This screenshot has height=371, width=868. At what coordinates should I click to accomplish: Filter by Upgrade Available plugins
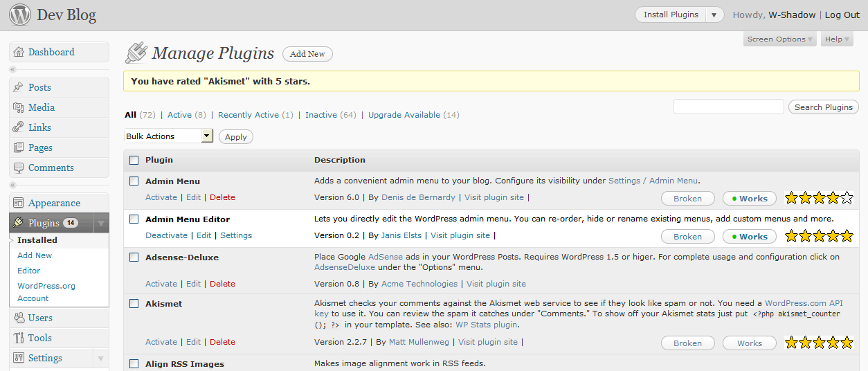(x=404, y=115)
